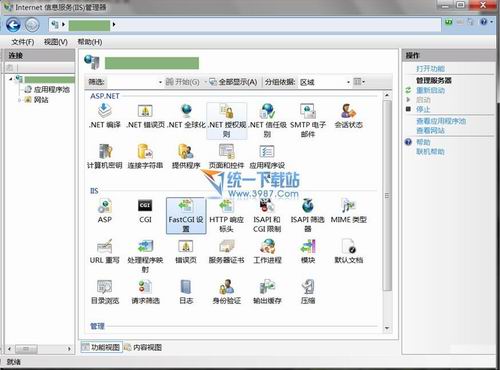Open the 连接字符串 feature
500x370 pixels.
pos(145,157)
